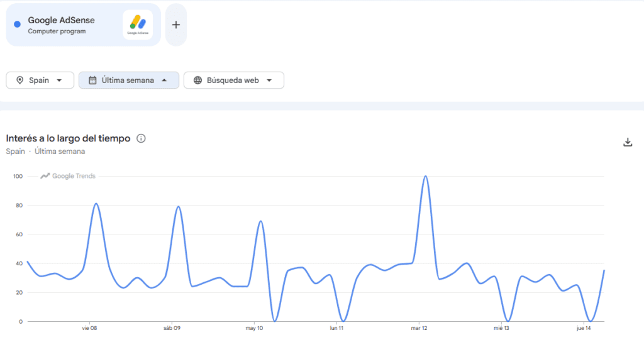The height and width of the screenshot is (352, 644).
Task: Click the 40 value on the y-axis
Action: (x=19, y=263)
